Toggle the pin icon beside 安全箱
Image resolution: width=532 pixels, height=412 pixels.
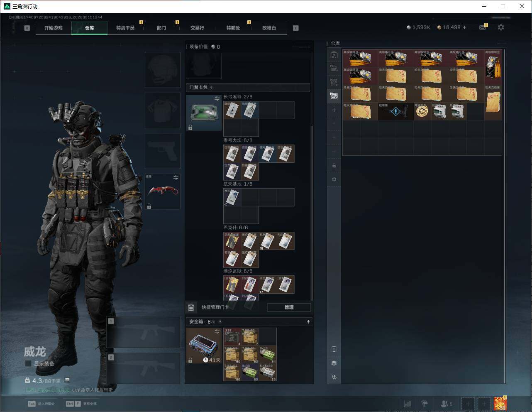click(x=308, y=321)
